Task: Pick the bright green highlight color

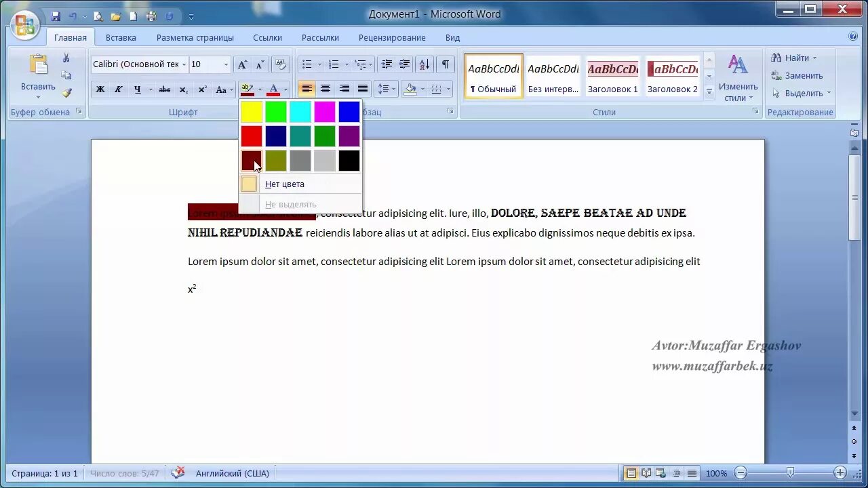Action: tap(276, 112)
